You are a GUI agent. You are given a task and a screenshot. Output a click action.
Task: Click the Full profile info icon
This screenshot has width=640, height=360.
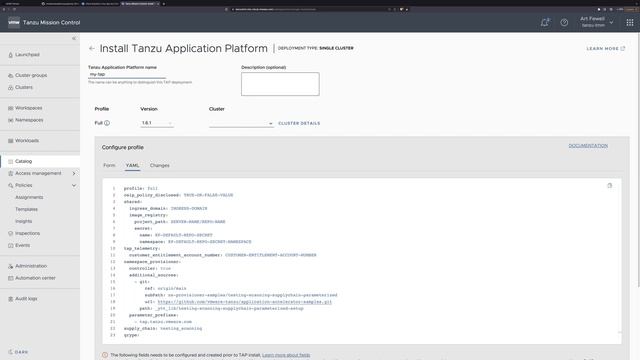107,123
